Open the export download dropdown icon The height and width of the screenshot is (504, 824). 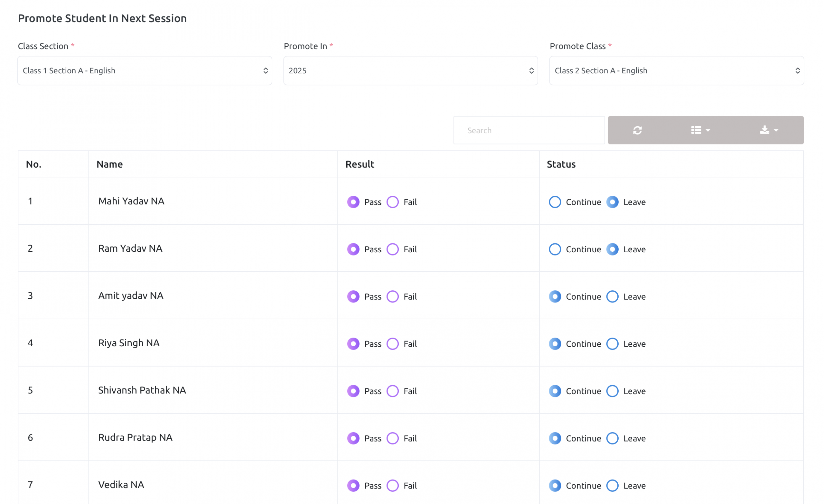point(768,130)
